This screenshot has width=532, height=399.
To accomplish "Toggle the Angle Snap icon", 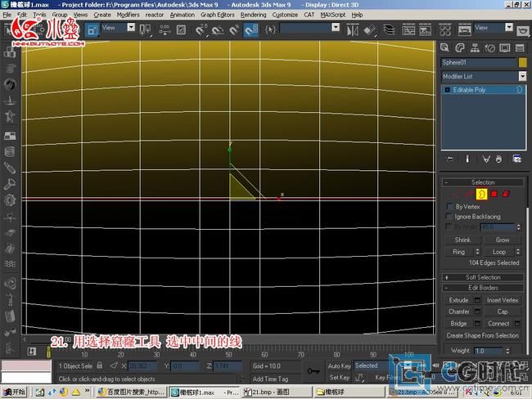I will pyautogui.click(x=217, y=30).
